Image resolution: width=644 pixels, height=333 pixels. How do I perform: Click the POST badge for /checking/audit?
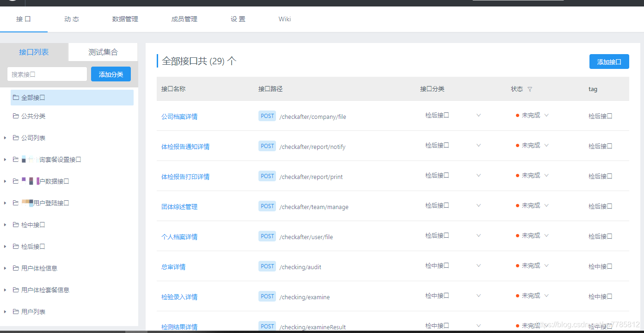(267, 266)
